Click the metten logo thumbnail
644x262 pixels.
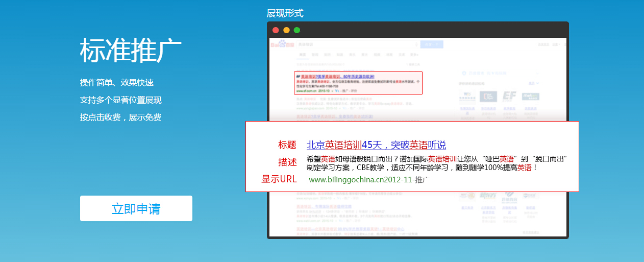click(531, 97)
